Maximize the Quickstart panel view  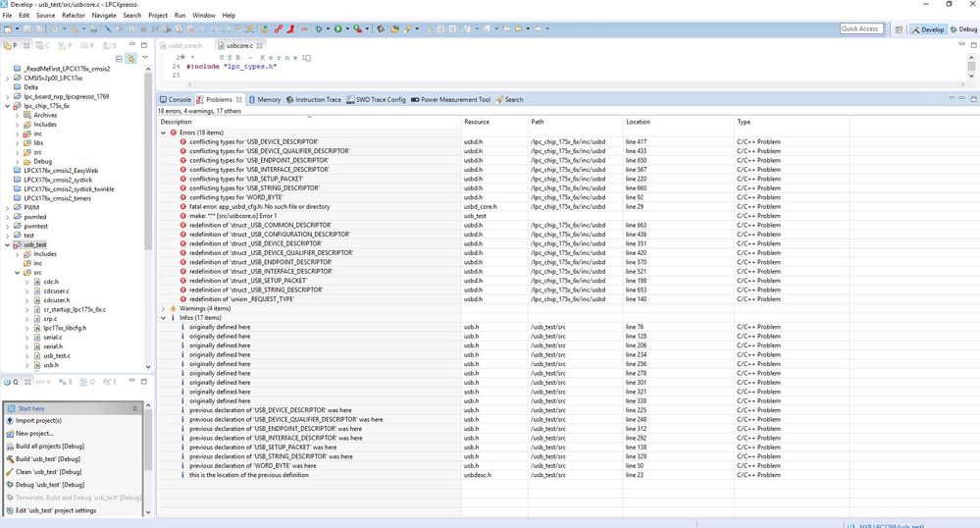[x=144, y=381]
